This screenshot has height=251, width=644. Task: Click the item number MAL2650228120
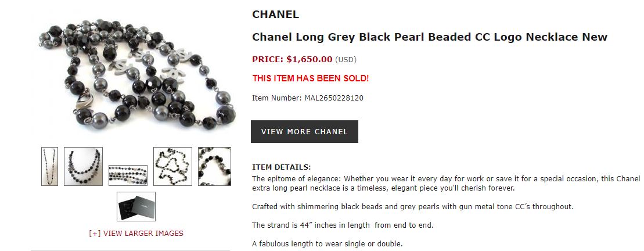(334, 98)
